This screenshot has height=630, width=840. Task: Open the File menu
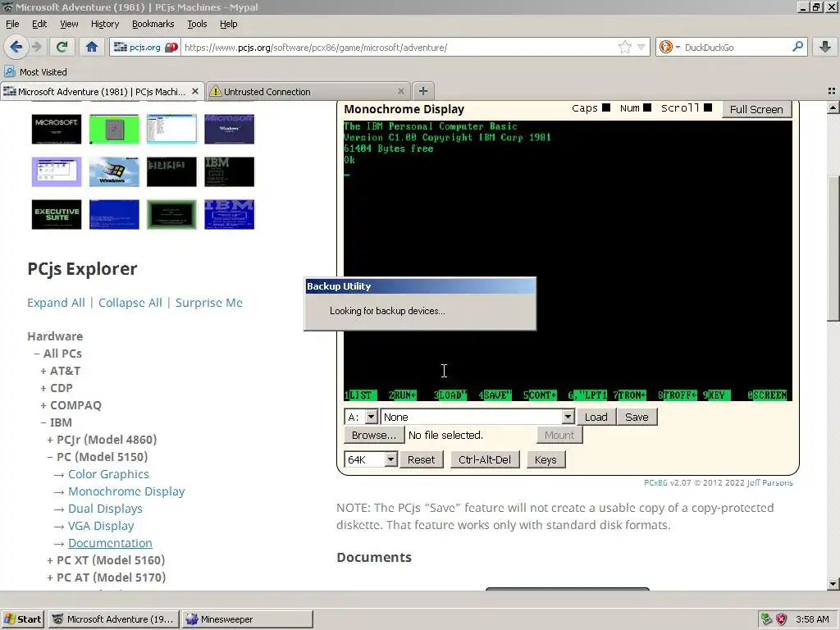pos(12,24)
